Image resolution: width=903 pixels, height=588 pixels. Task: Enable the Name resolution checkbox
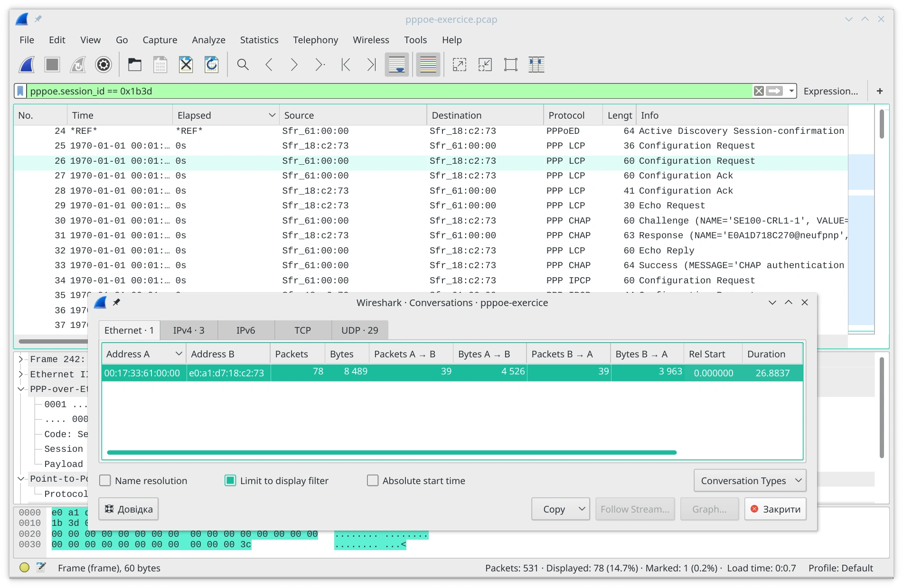tap(105, 481)
